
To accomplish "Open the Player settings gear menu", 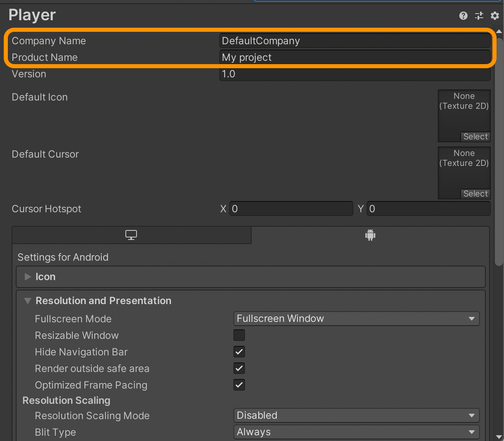I will [x=494, y=16].
